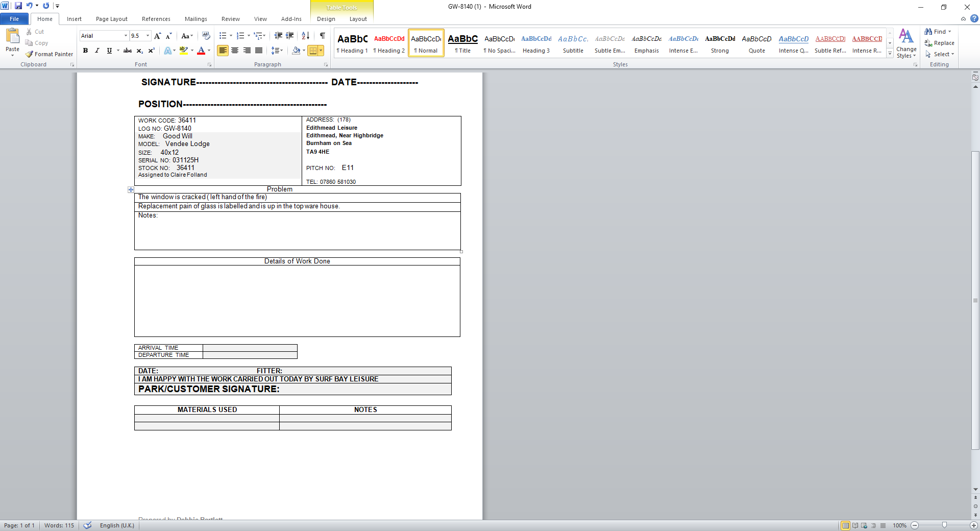
Task: Increase paragraph indent
Action: (x=290, y=36)
